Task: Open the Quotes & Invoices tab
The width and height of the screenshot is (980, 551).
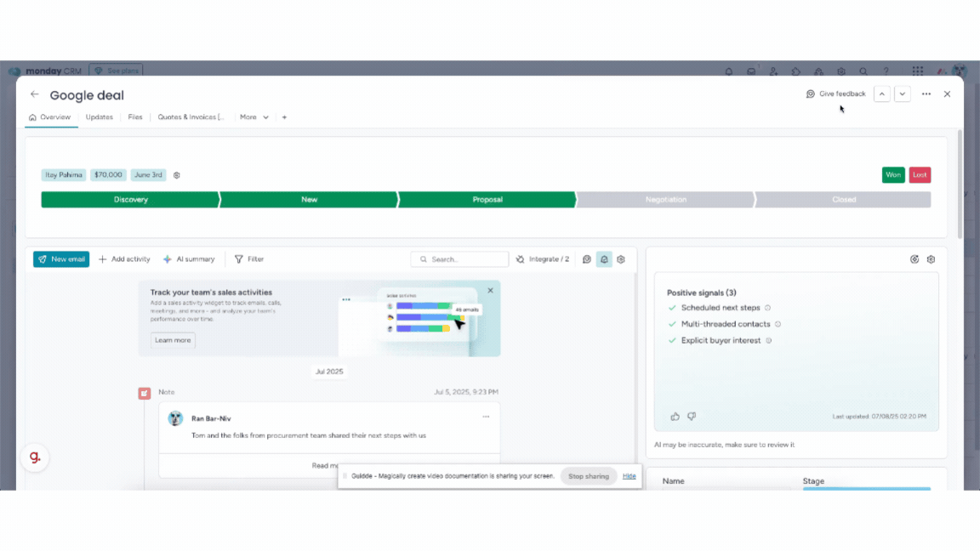Action: click(191, 116)
